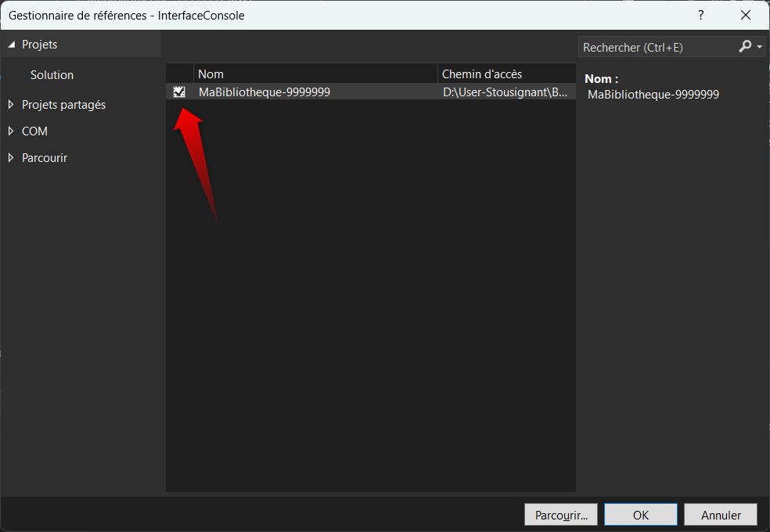Select the Projets category label

coord(39,45)
